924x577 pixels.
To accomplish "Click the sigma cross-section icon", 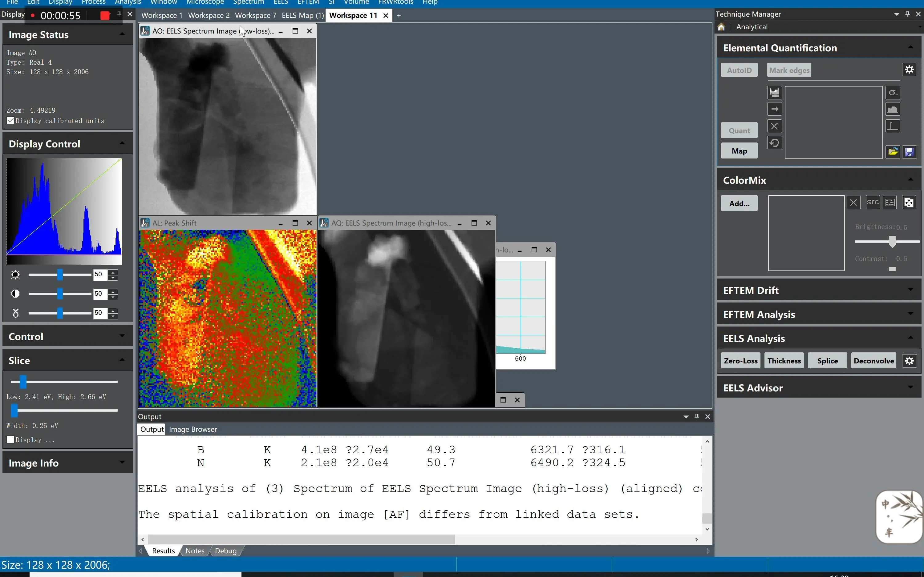I will click(x=892, y=92).
